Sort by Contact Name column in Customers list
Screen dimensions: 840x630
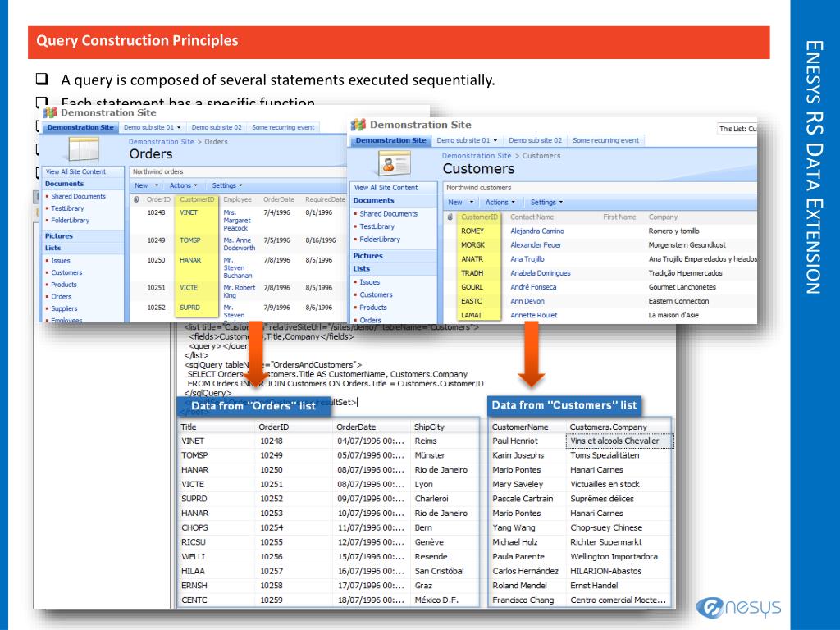[532, 217]
